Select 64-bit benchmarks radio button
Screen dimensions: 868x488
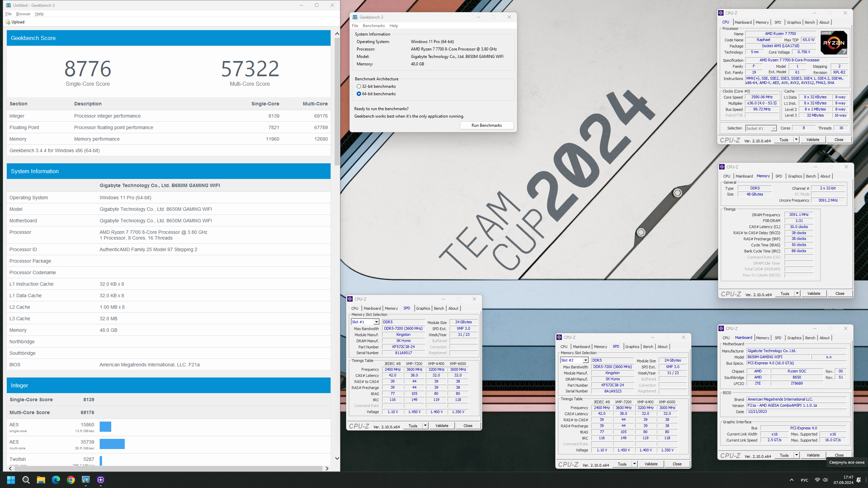tap(359, 94)
